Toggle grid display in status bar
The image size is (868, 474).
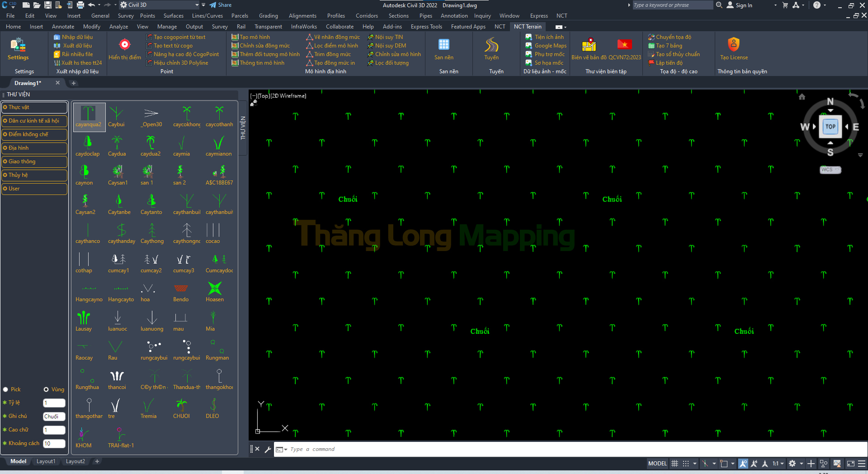point(675,464)
